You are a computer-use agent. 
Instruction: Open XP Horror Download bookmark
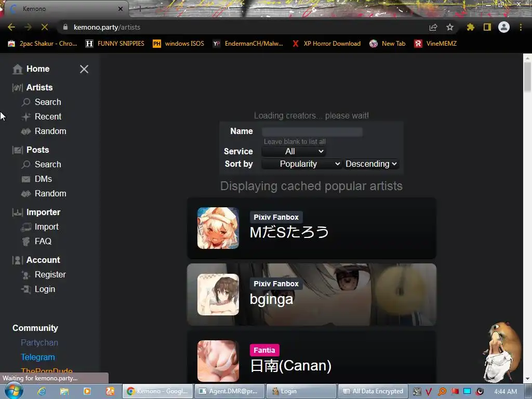click(x=327, y=44)
